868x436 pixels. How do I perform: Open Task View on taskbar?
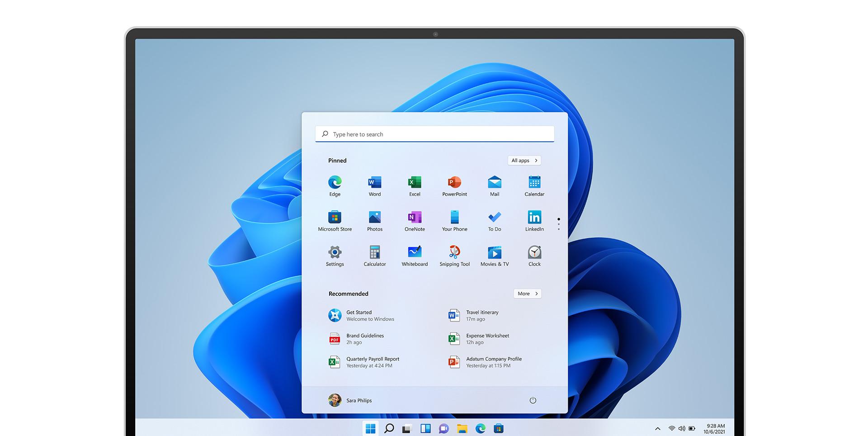(x=407, y=429)
